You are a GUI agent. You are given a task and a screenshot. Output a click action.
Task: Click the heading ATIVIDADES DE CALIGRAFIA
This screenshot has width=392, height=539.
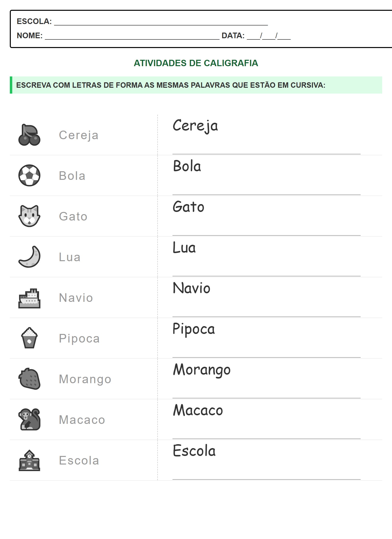point(196,63)
